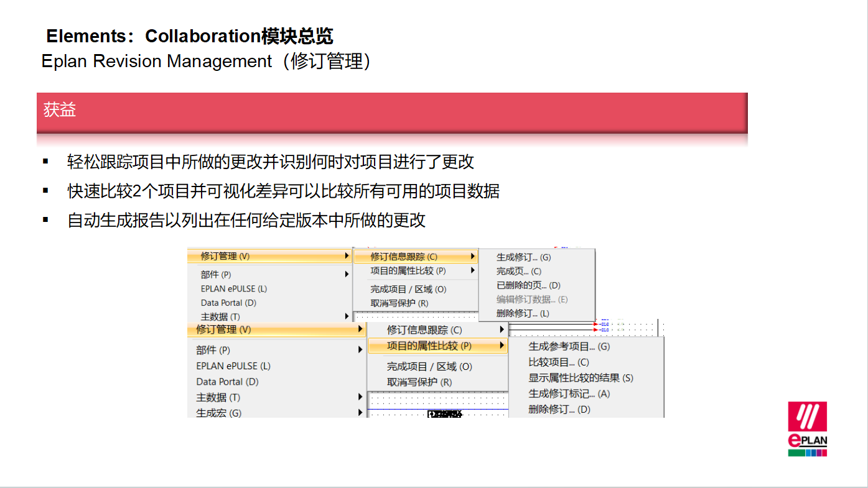Click the EPLAN logo
The width and height of the screenshot is (868, 488).
click(808, 429)
